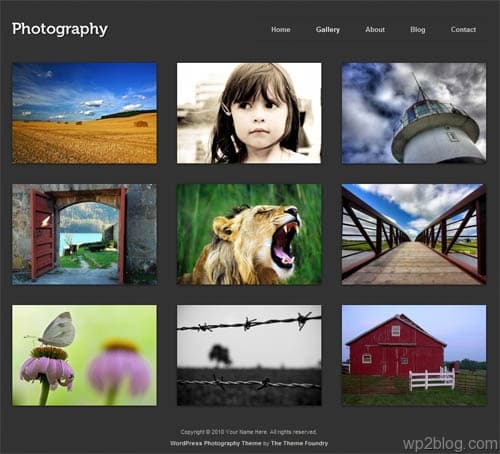Open the Home menu item
This screenshot has height=454, width=500.
point(281,29)
